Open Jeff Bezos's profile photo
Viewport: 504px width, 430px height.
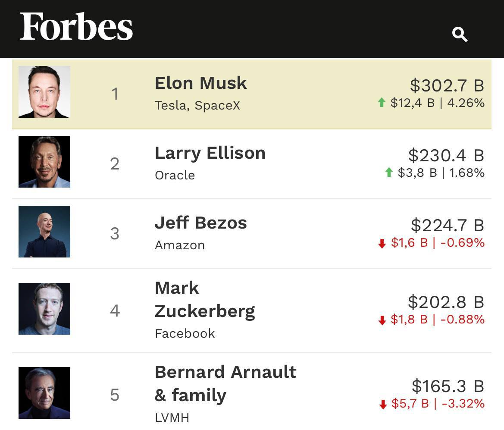pyautogui.click(x=44, y=232)
